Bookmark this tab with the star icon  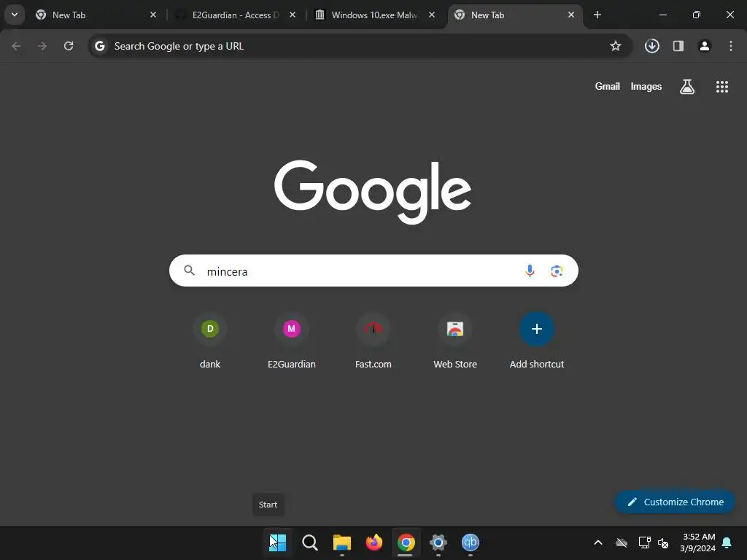click(x=616, y=46)
